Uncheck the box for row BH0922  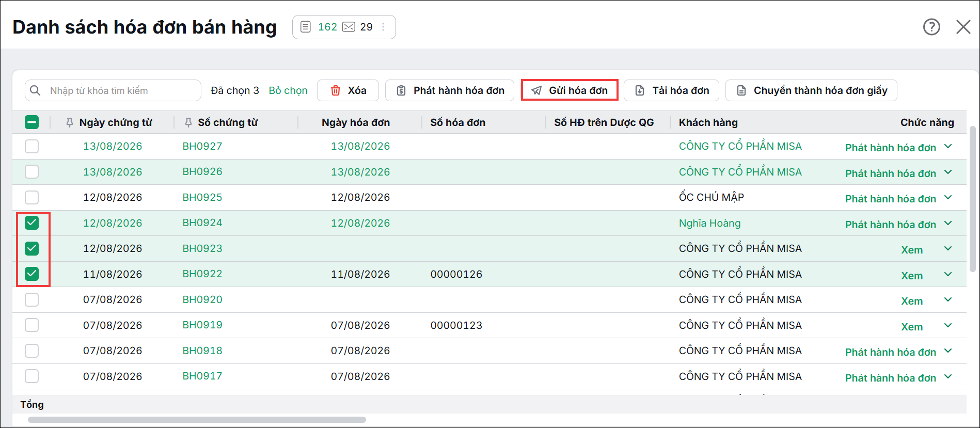[32, 274]
